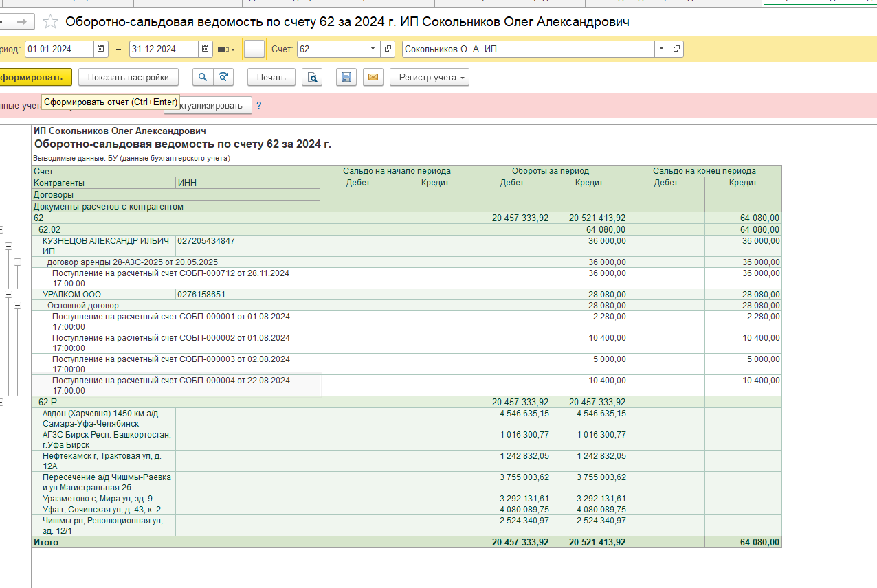
Task: Click the ellipsis period selection button
Action: coord(254,49)
